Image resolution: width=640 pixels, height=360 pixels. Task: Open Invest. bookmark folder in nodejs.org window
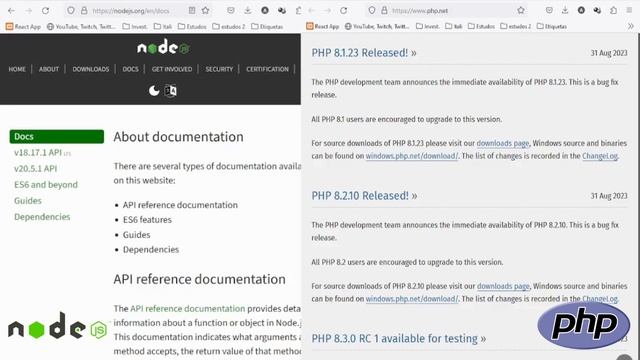click(x=135, y=27)
